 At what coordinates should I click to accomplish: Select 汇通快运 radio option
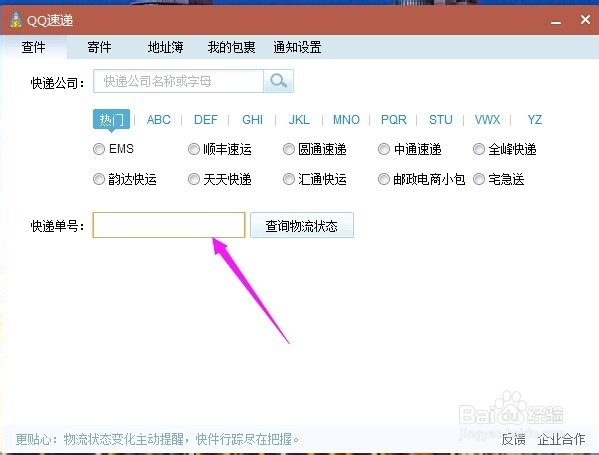289,179
